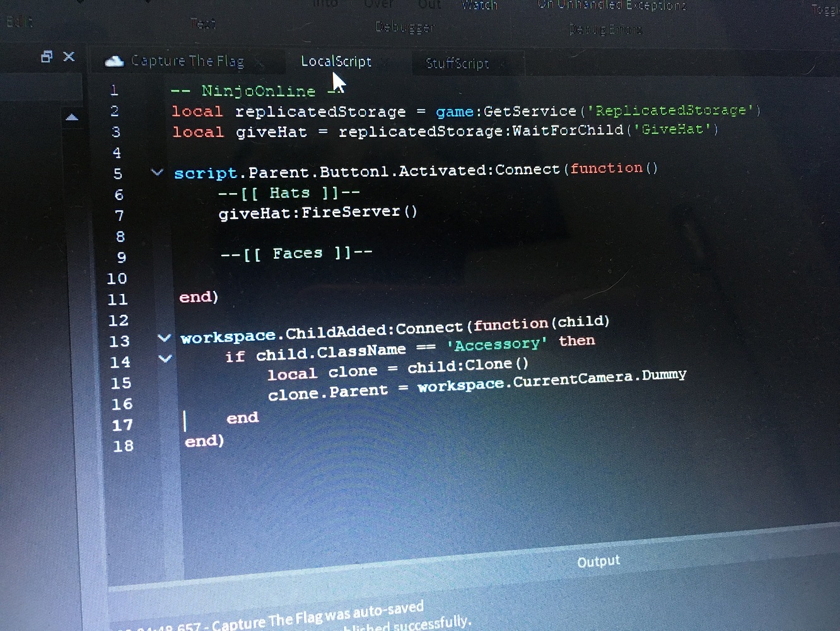Click the cloud icon on Capture The Flag tab
840x631 pixels.
(114, 61)
